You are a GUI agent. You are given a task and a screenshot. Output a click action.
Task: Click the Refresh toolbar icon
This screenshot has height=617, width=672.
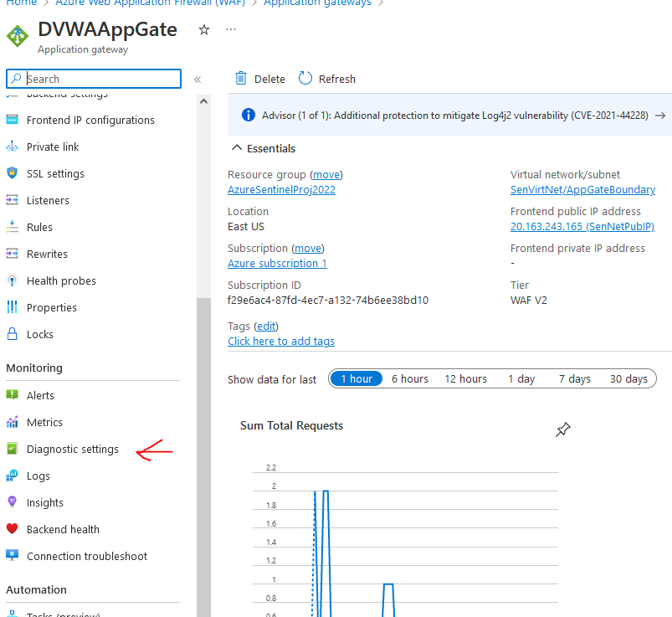coord(305,79)
